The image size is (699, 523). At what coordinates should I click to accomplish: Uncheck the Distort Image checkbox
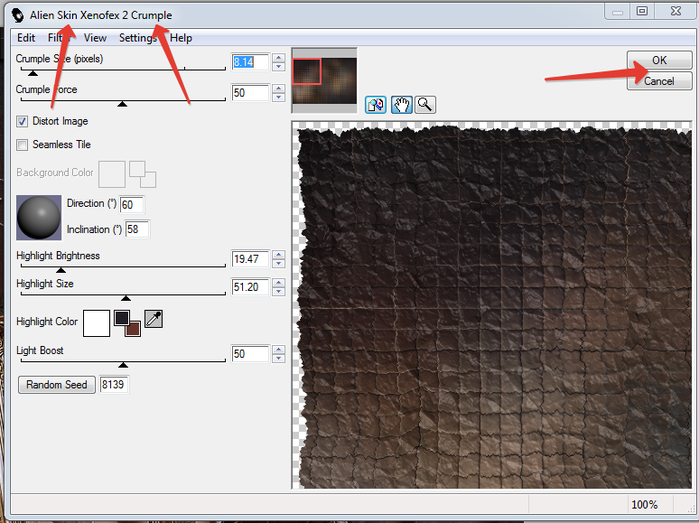pos(22,121)
